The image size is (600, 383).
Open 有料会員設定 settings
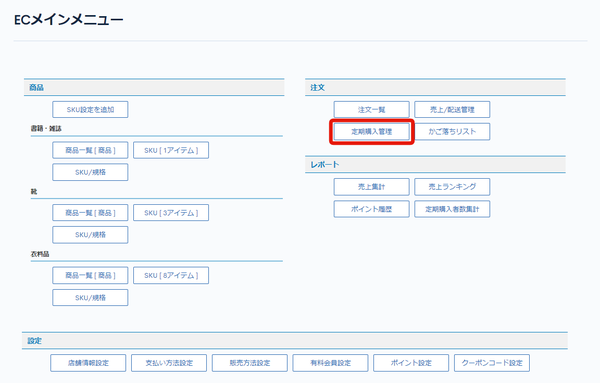tap(331, 363)
